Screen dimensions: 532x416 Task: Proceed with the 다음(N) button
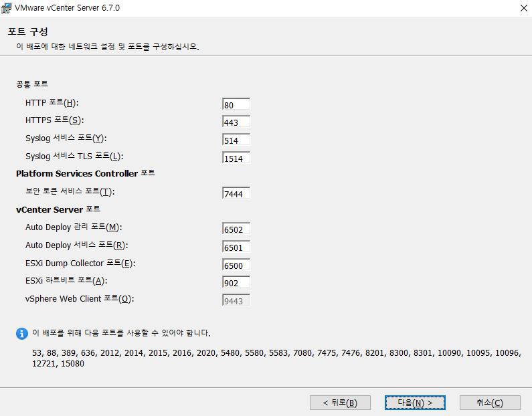coord(415,403)
